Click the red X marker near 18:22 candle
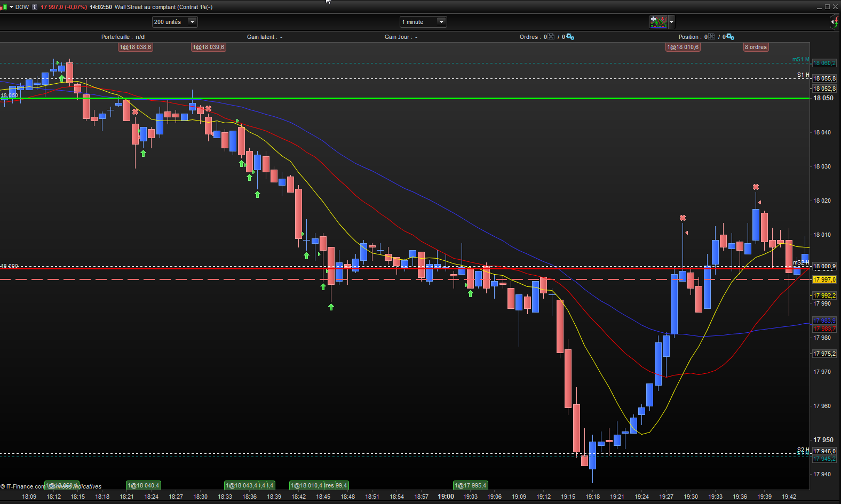Image resolution: width=841 pixels, height=504 pixels. (x=135, y=112)
